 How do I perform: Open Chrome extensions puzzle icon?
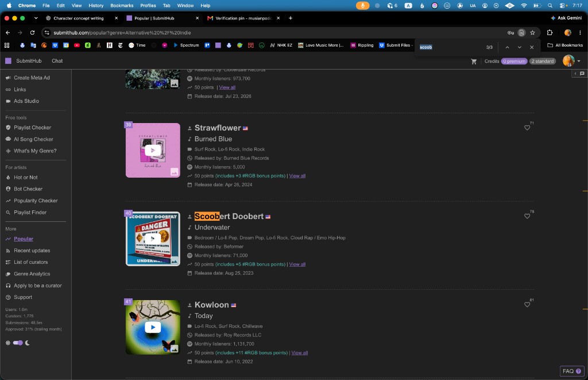tap(550, 33)
